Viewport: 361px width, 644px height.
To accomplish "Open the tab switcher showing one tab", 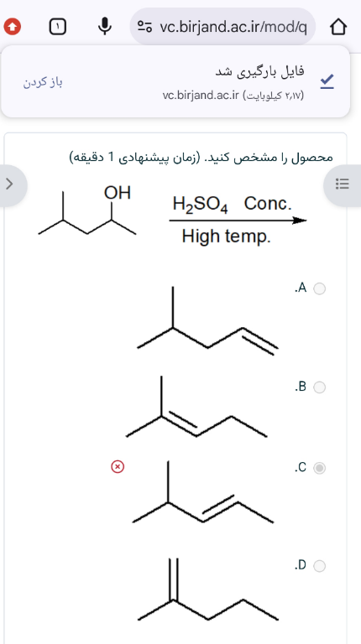I will (58, 27).
